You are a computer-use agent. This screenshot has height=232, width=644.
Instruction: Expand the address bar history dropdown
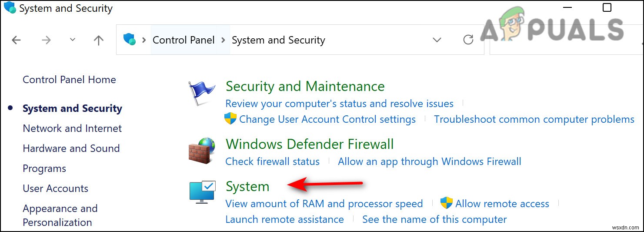click(x=437, y=40)
